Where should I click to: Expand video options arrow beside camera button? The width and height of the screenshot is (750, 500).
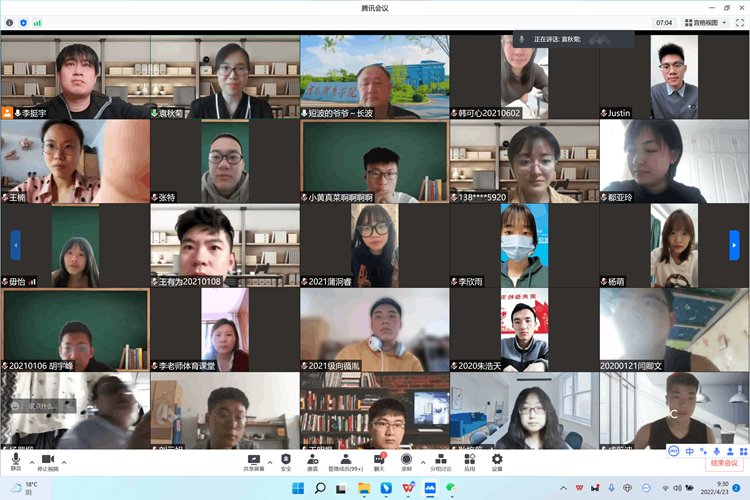(x=64, y=462)
